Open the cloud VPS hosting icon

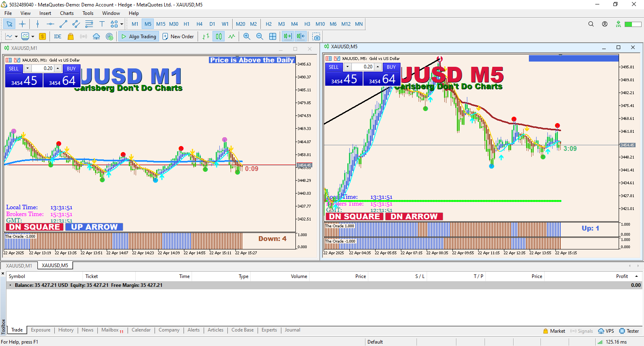[96, 37]
